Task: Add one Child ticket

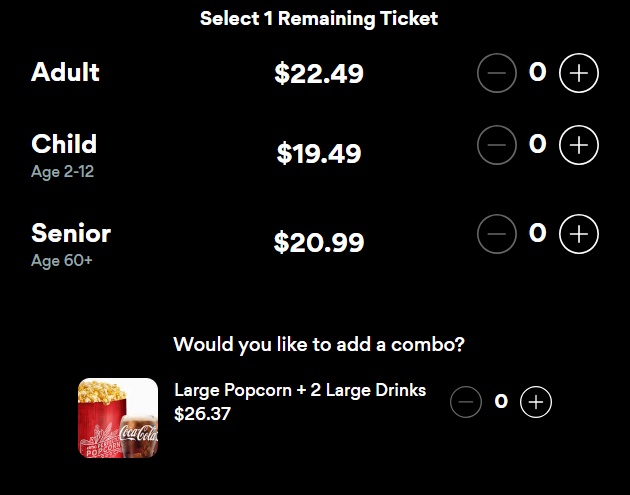Action: 578,145
